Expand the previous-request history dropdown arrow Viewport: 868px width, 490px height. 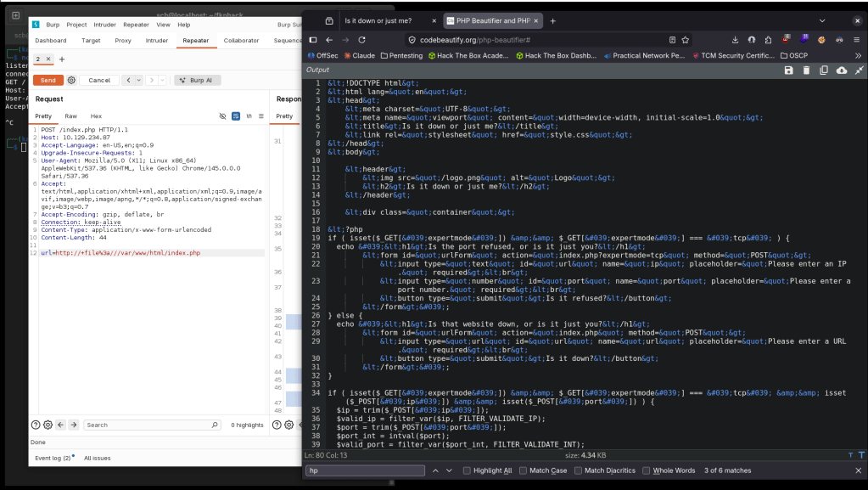137,80
